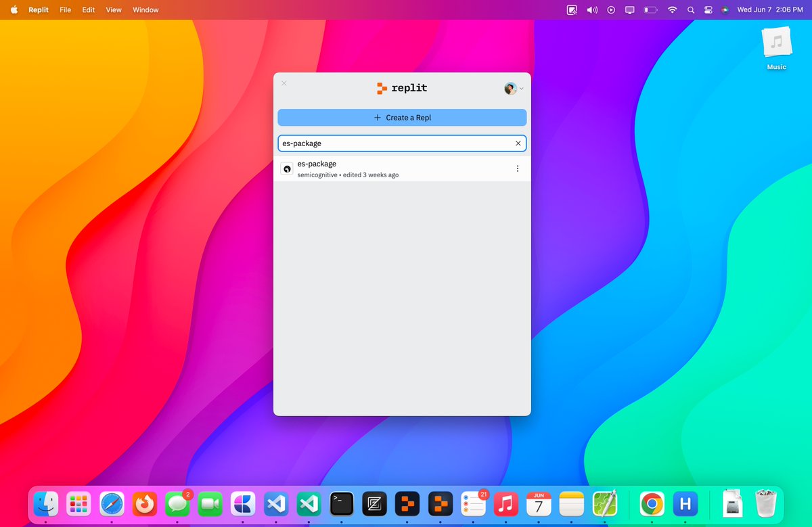Open Calendar showing Jun 7
This screenshot has height=527, width=812.
click(539, 504)
